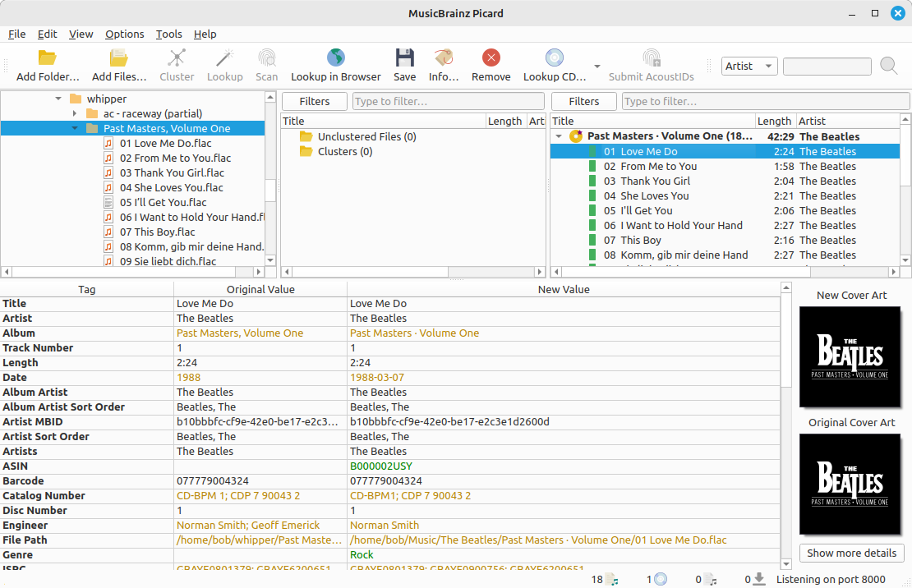Viewport: 912px width, 588px height.
Task: Open the Options menu
Action: 124,34
